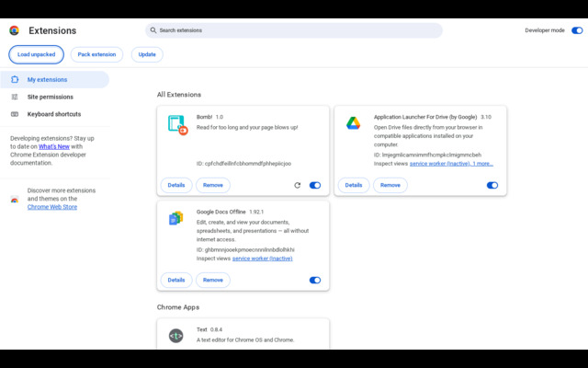Open Site permissions section
Image resolution: width=588 pixels, height=368 pixels.
coord(54,97)
